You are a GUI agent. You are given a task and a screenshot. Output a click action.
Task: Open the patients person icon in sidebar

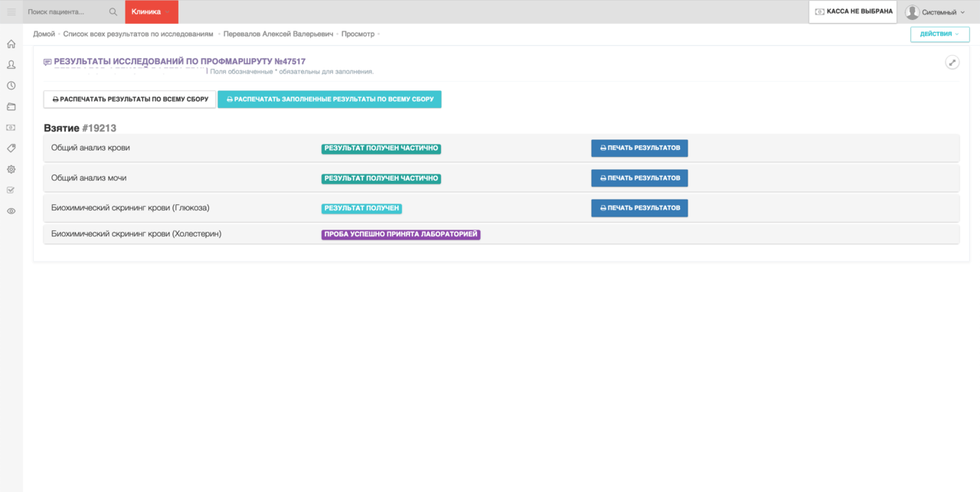[x=11, y=65]
